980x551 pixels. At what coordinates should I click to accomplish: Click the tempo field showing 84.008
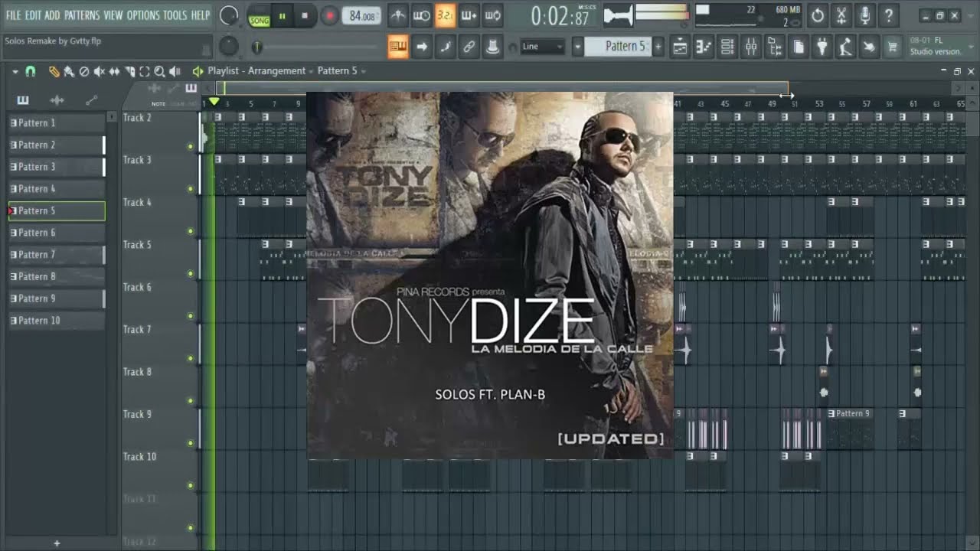tap(361, 16)
